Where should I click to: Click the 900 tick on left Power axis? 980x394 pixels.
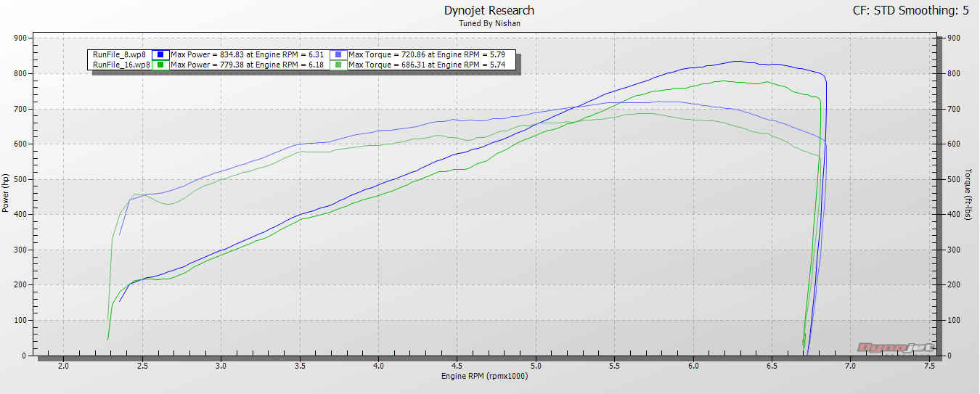(20, 38)
